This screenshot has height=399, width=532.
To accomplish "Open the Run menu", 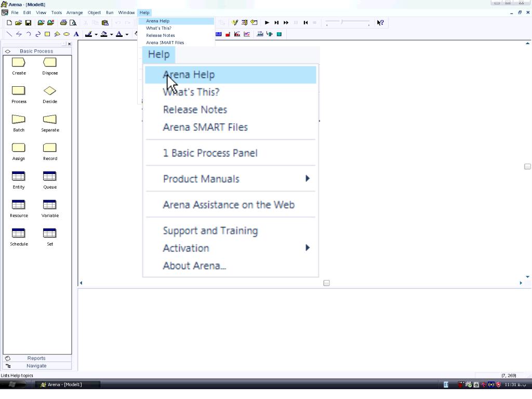I will [109, 12].
